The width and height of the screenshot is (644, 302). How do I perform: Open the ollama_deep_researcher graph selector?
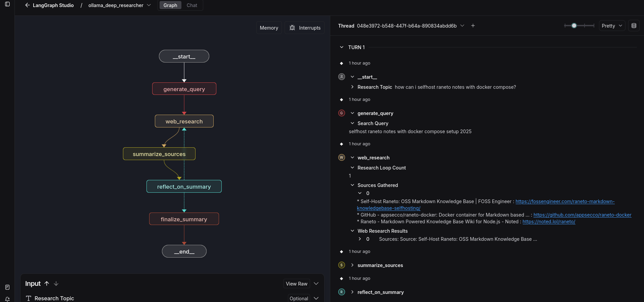point(119,5)
